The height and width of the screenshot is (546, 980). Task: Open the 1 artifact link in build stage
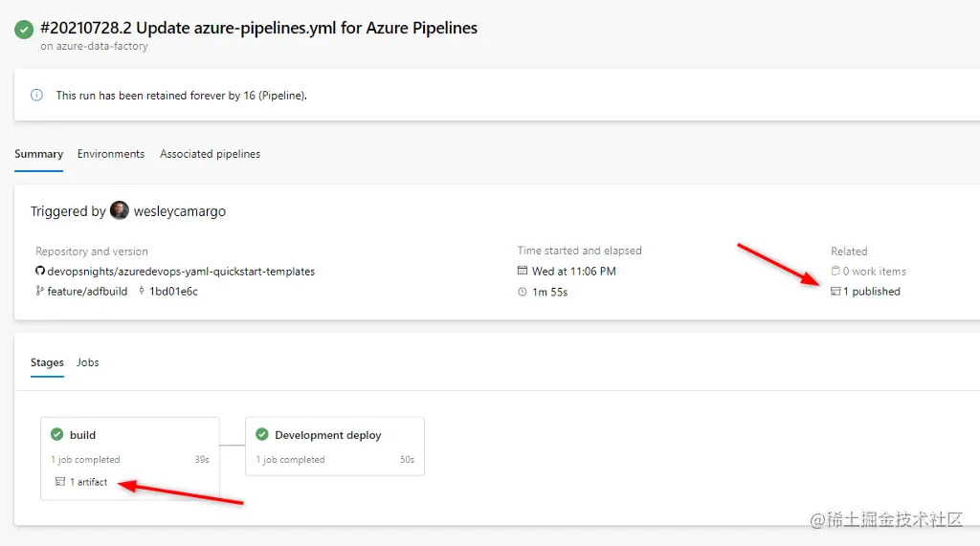click(88, 482)
